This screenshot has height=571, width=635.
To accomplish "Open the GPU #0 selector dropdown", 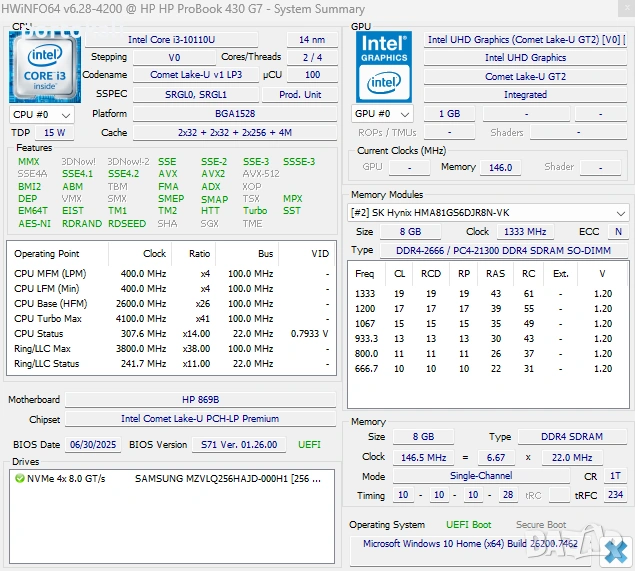I will point(384,114).
